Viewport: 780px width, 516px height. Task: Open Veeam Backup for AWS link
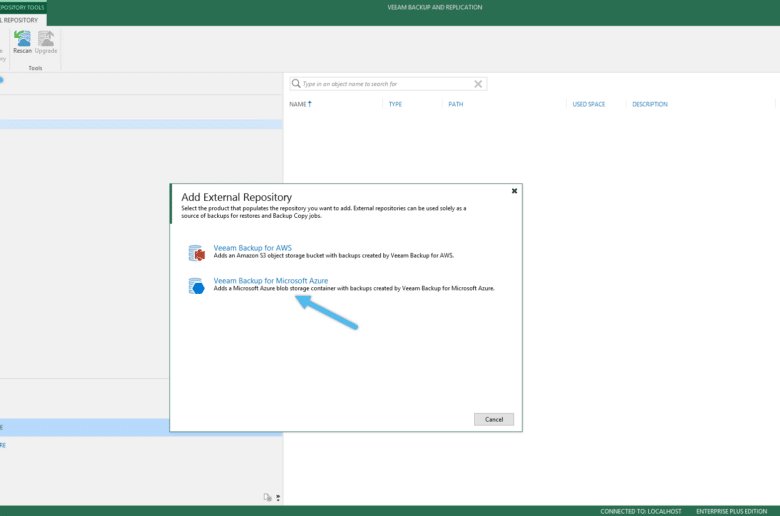253,247
